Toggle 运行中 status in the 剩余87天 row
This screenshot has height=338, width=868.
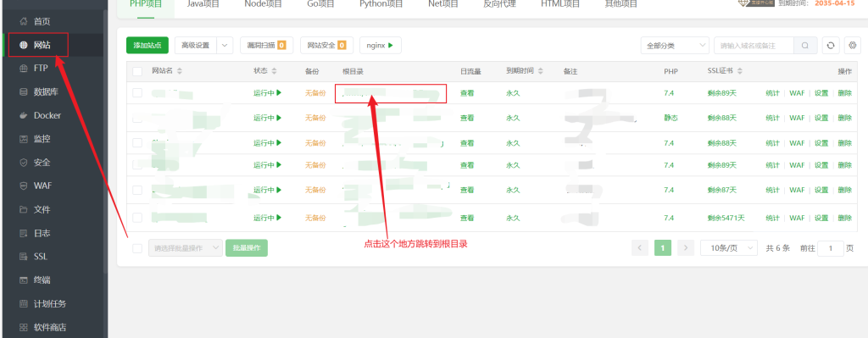coord(267,190)
